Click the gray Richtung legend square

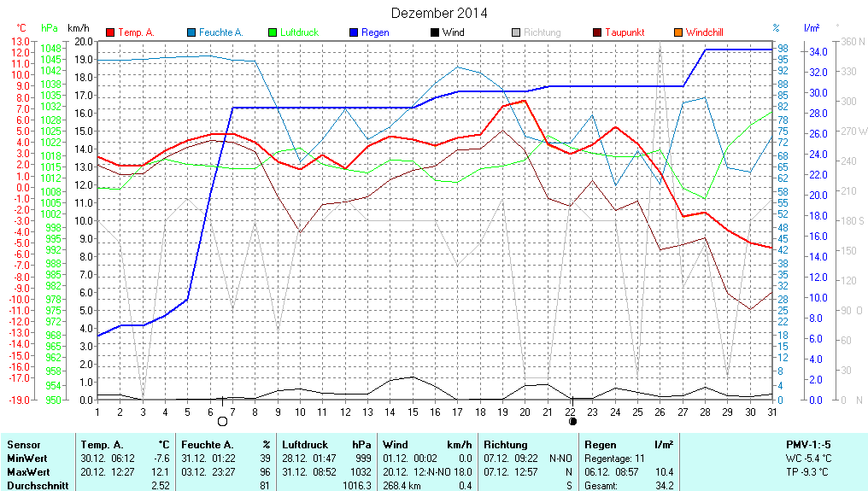[x=516, y=32]
